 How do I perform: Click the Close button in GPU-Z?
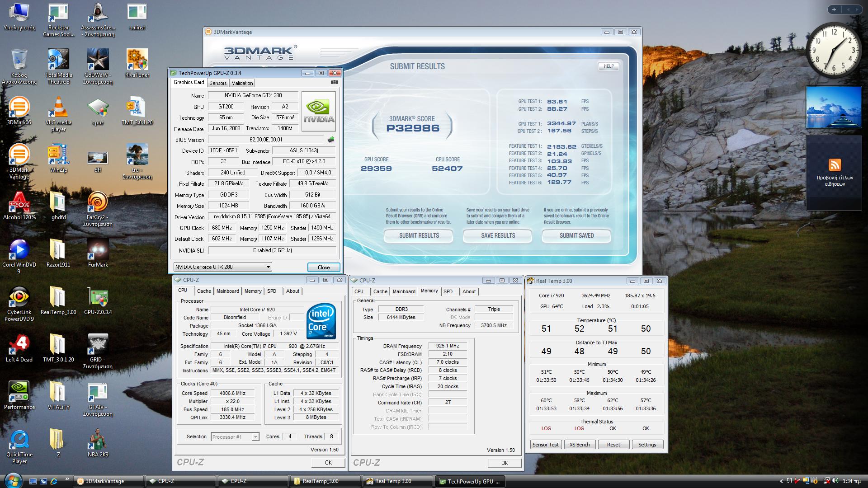324,267
